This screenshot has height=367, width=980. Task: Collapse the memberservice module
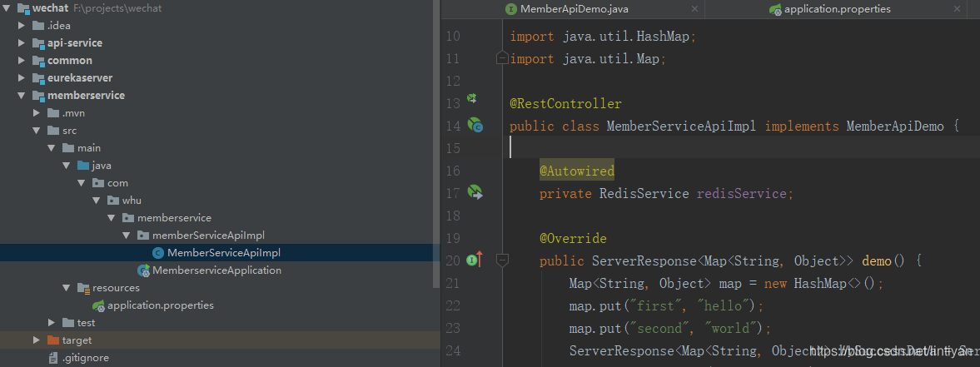coord(20,96)
